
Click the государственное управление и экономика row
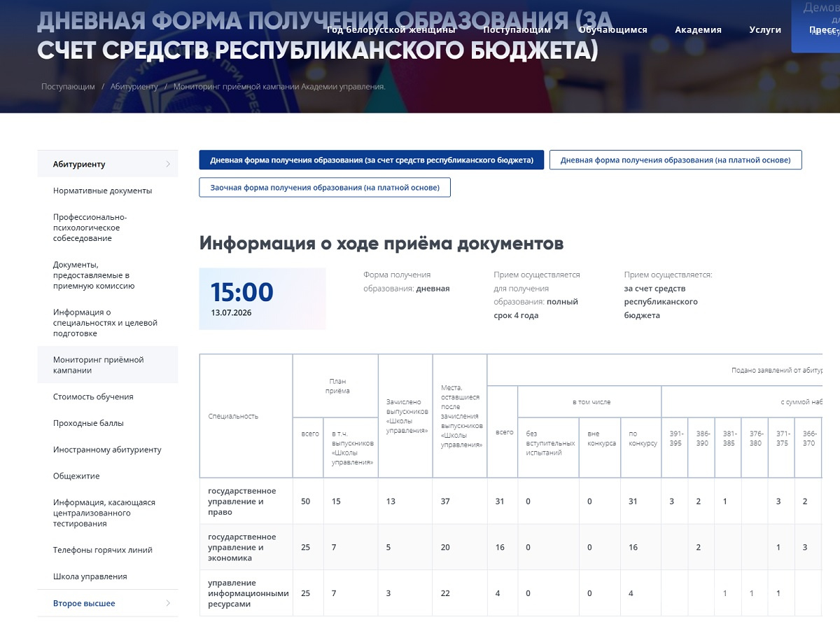click(511, 548)
